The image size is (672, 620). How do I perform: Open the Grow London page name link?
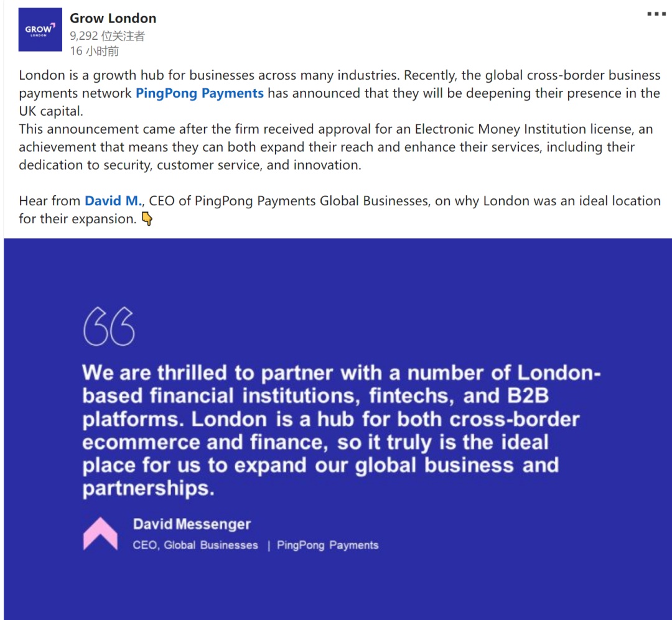113,19
